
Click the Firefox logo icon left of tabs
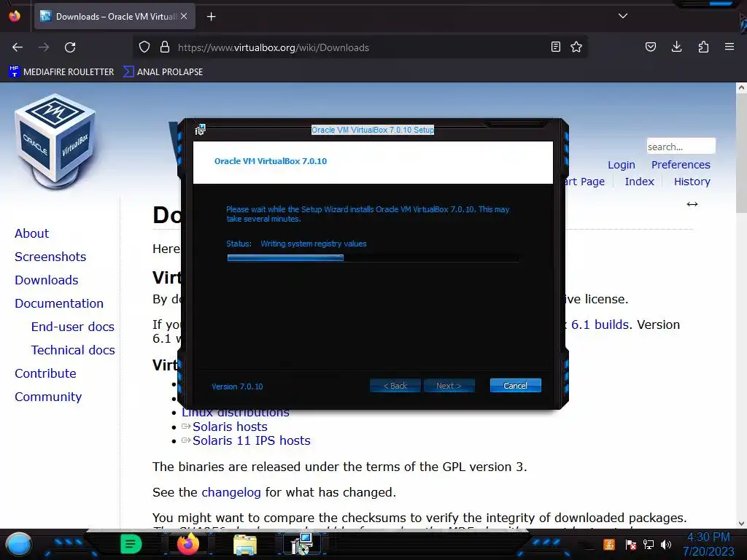coord(15,16)
